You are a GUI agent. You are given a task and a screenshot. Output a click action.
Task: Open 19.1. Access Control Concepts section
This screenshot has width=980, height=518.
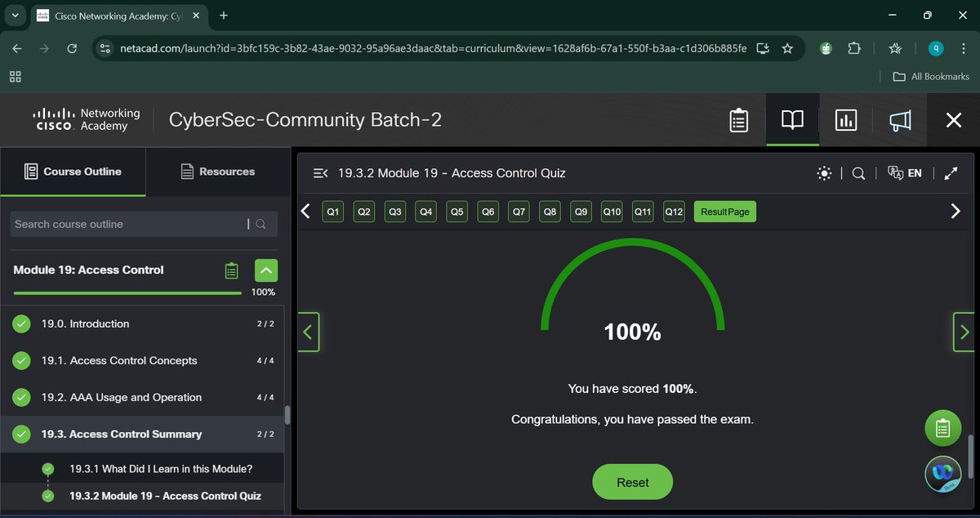tap(142, 361)
